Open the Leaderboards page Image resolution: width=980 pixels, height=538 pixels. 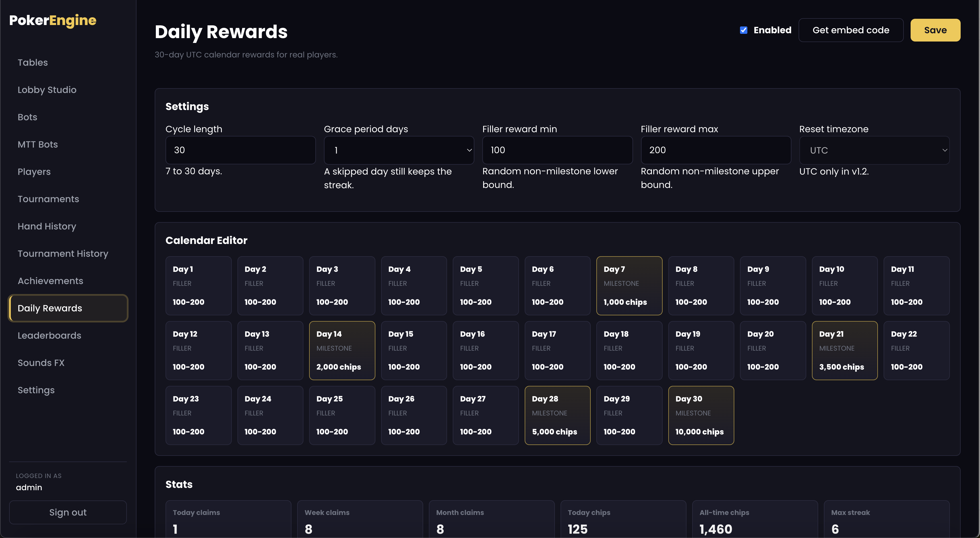[x=68, y=336]
